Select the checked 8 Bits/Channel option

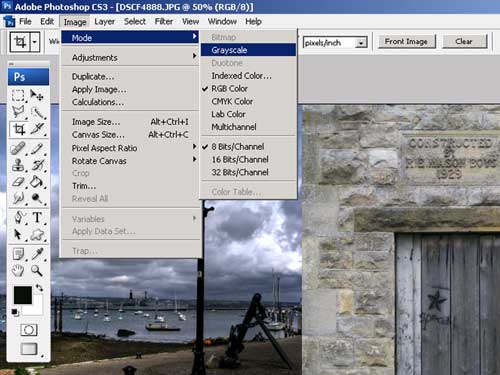tap(248, 147)
